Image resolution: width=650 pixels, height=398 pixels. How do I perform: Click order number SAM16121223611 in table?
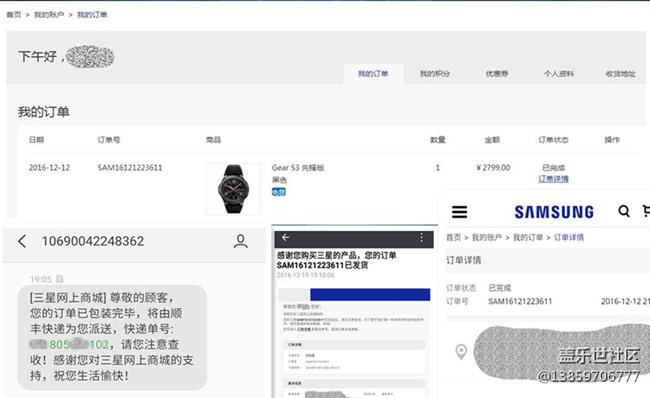click(x=130, y=167)
